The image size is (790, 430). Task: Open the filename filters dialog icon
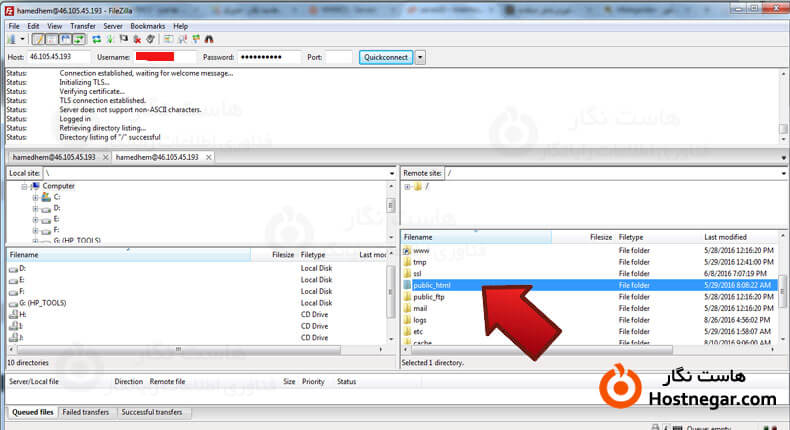click(x=168, y=39)
